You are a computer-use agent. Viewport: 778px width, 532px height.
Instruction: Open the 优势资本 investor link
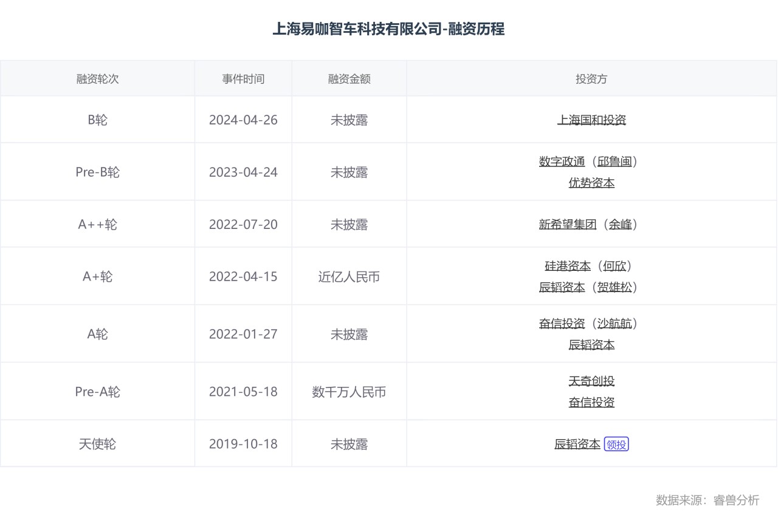click(591, 183)
